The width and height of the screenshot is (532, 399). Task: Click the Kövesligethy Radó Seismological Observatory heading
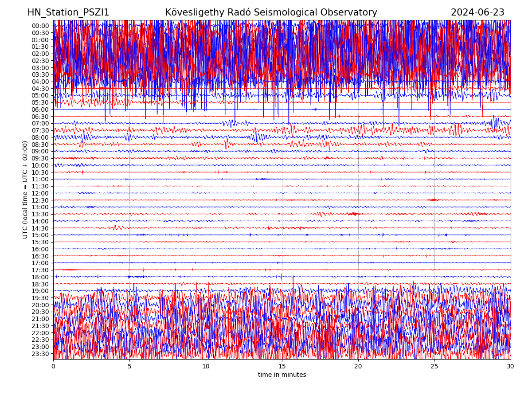pos(271,12)
